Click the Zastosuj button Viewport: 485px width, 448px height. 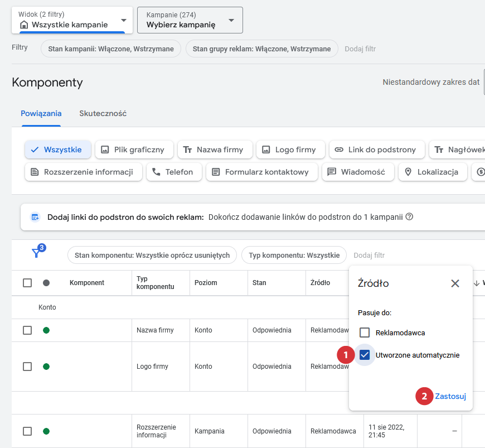tap(450, 396)
